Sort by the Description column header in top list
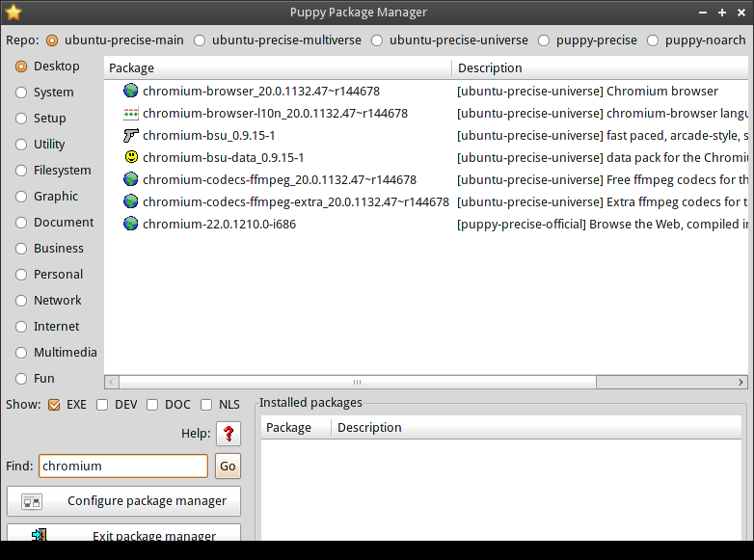Image resolution: width=754 pixels, height=560 pixels. 600,68
